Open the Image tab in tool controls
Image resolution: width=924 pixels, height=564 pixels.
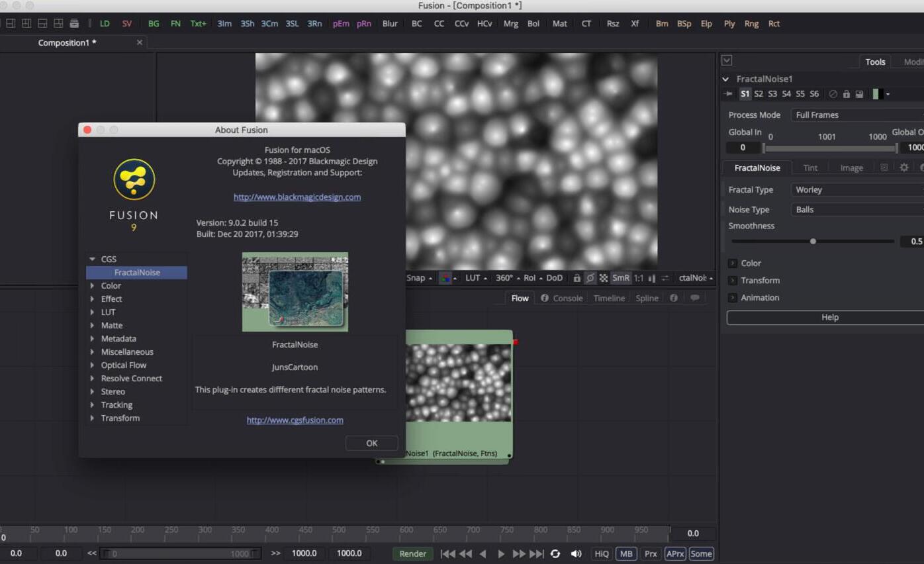(x=852, y=167)
